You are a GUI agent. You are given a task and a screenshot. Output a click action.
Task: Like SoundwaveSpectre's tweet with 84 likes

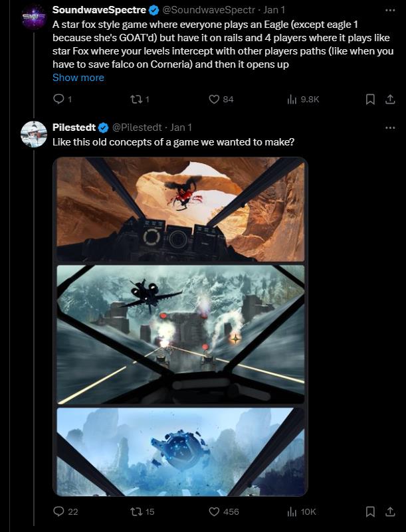(214, 99)
